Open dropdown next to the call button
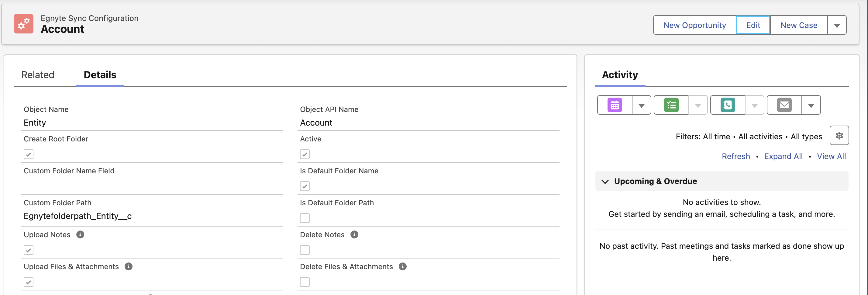 pyautogui.click(x=755, y=105)
